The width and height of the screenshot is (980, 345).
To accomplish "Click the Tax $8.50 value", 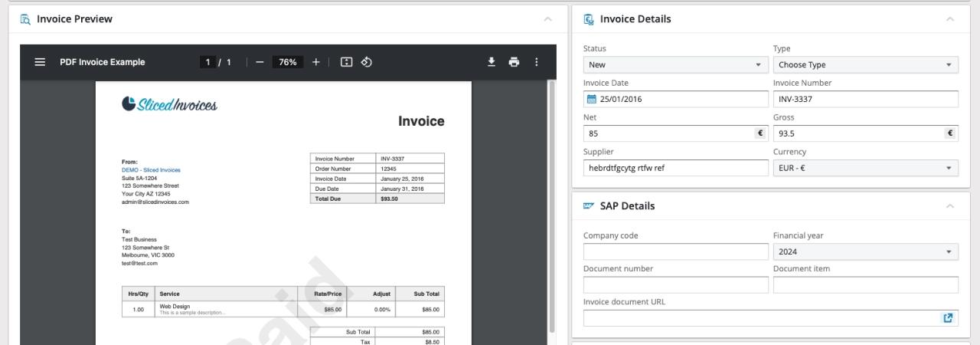I will click(432, 342).
